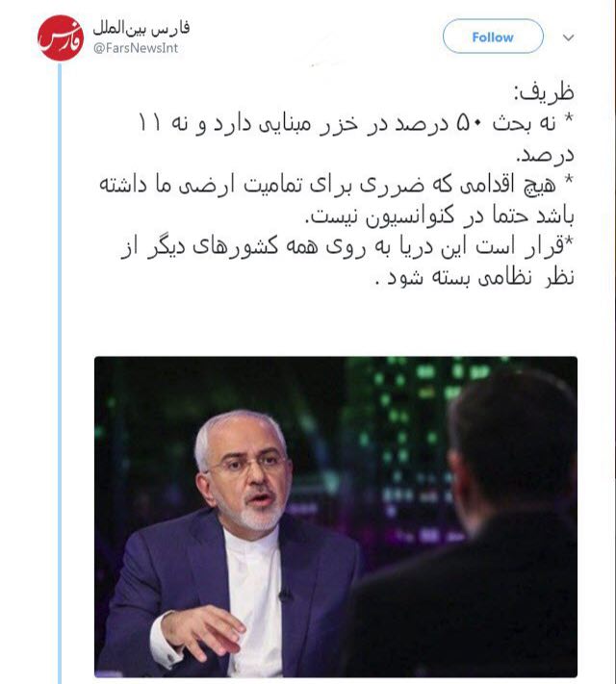The image size is (616, 684).
Task: Select the number ۱۱ in tweet text
Action: (x=149, y=123)
